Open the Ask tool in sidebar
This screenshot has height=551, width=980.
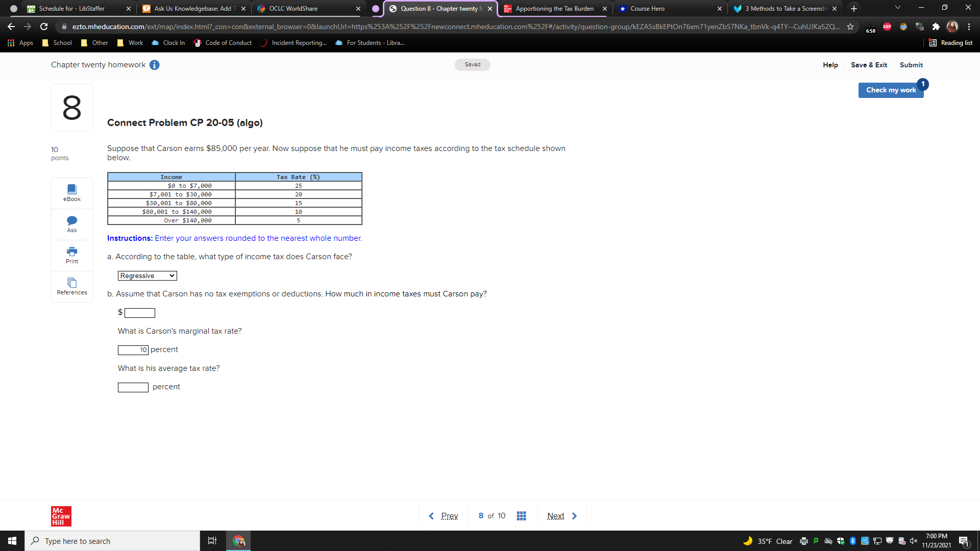tap(71, 223)
